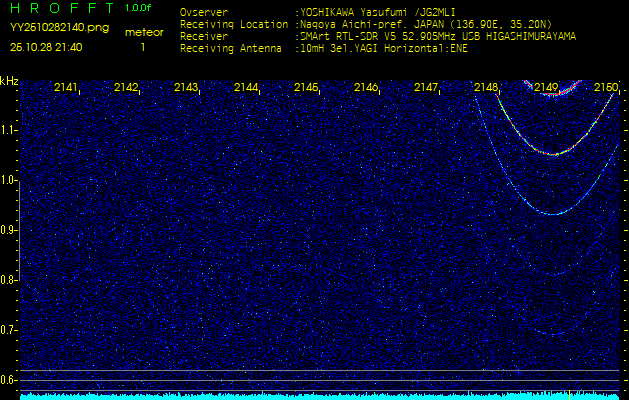
Task: Click the yellow meteor label
Action: (143, 32)
